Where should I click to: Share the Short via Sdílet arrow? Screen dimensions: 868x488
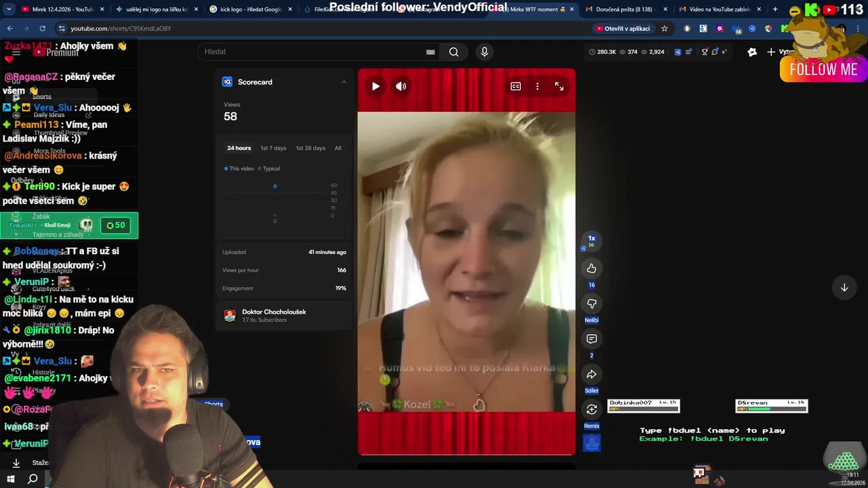[591, 374]
